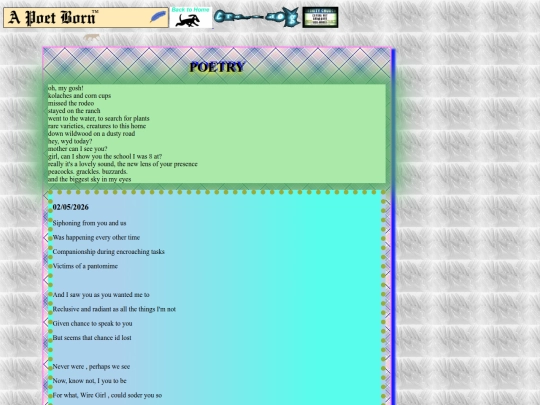
Task: Select "Companionship during encroaching tasks"
Action: pos(108,252)
